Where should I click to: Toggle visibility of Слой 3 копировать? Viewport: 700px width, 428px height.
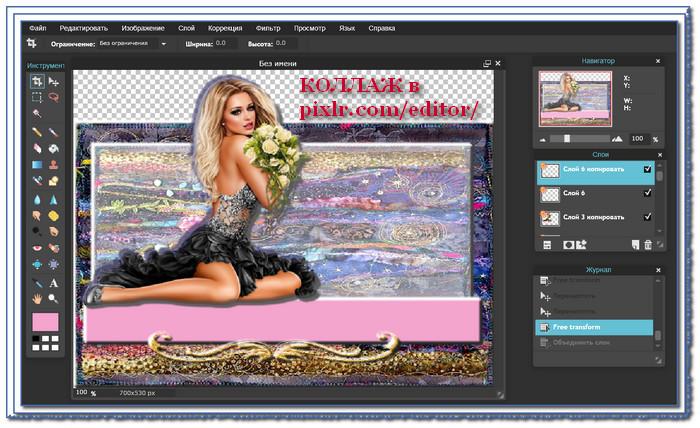647,216
